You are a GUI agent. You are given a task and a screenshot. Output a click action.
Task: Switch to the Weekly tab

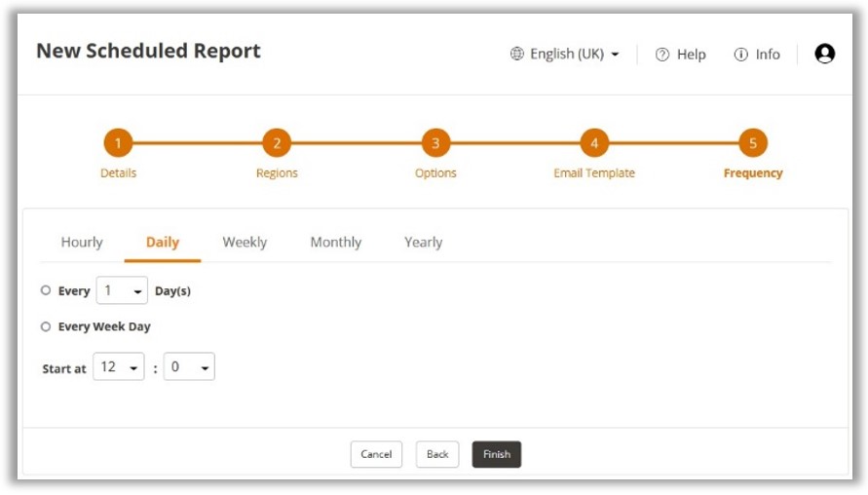(245, 243)
